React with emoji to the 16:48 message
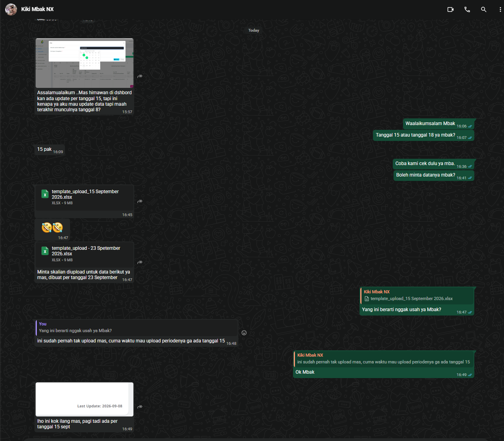 click(x=244, y=333)
